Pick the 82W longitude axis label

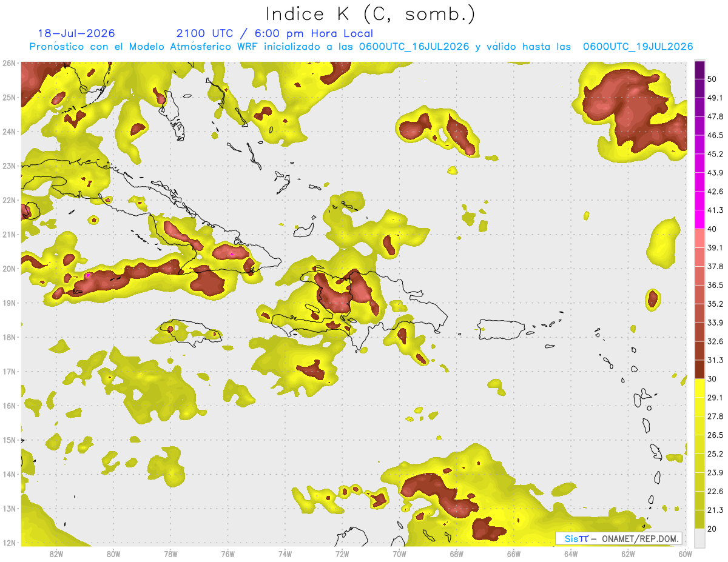point(56,554)
